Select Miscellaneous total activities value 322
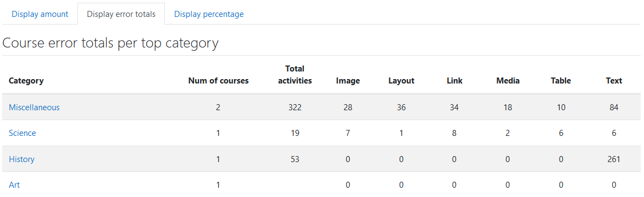 click(x=295, y=108)
